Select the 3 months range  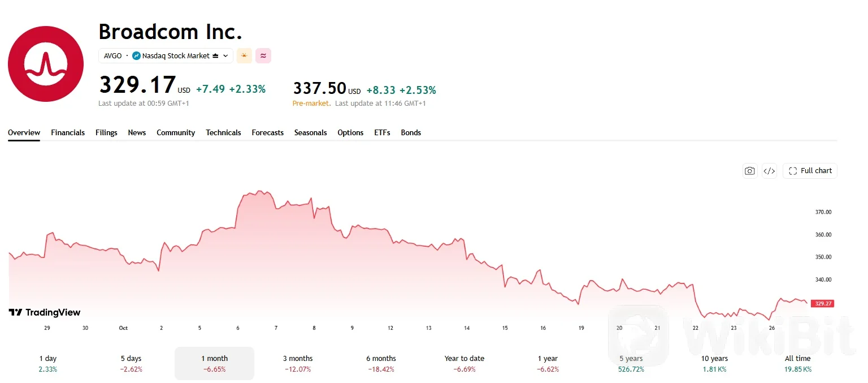[x=298, y=363]
